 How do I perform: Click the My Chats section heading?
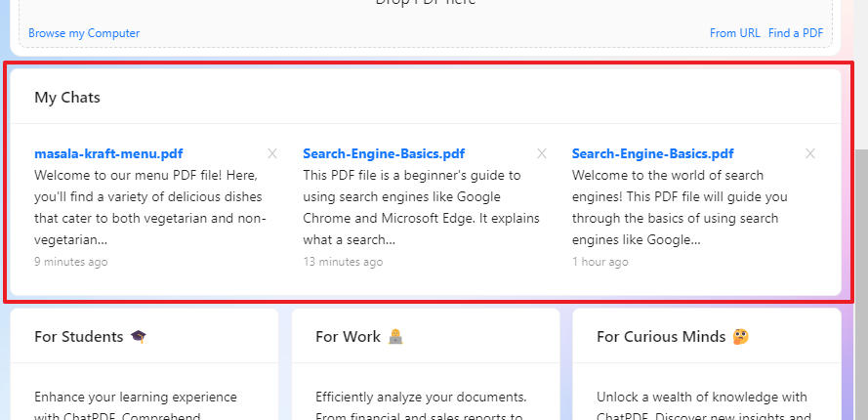coord(67,97)
